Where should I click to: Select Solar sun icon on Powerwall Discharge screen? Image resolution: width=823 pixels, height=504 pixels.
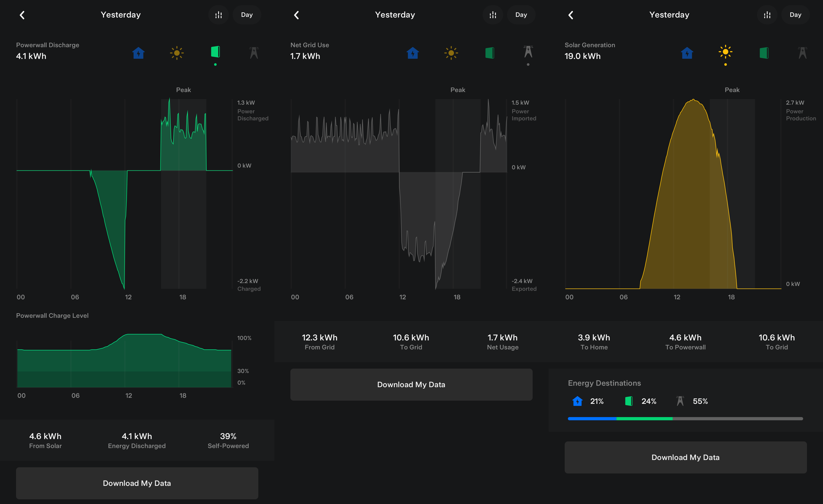177,53
